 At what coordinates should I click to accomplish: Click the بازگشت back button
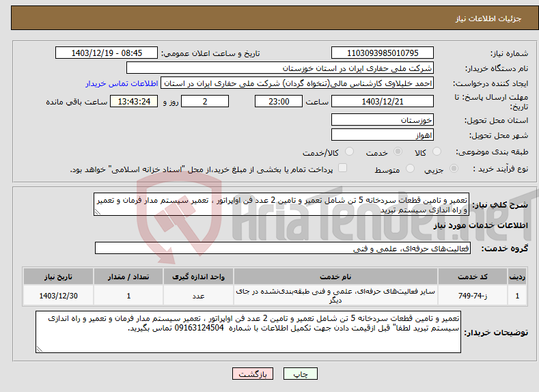click(x=253, y=374)
